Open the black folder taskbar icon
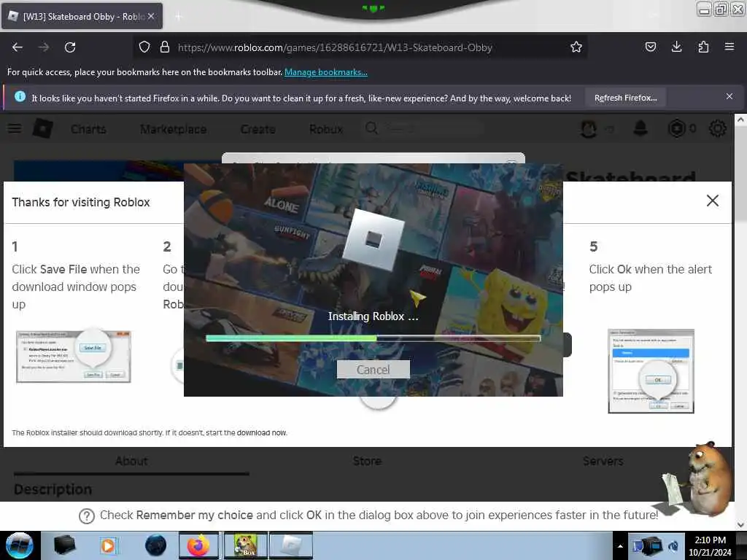 click(x=64, y=545)
